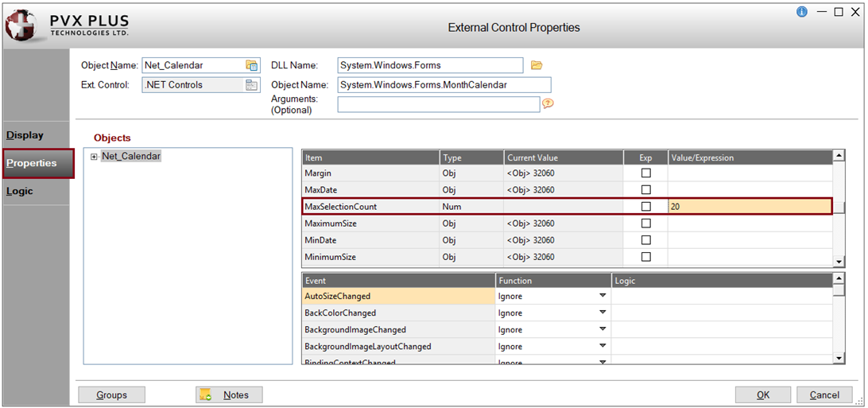Image resolution: width=868 pixels, height=408 pixels.
Task: Click the blue info icon in title bar
Action: pos(801,12)
